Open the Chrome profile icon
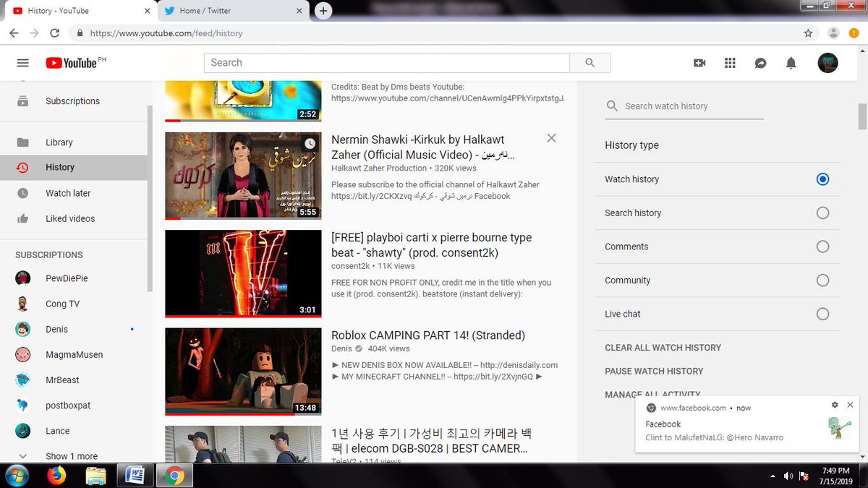This screenshot has height=488, width=868. pos(833,33)
